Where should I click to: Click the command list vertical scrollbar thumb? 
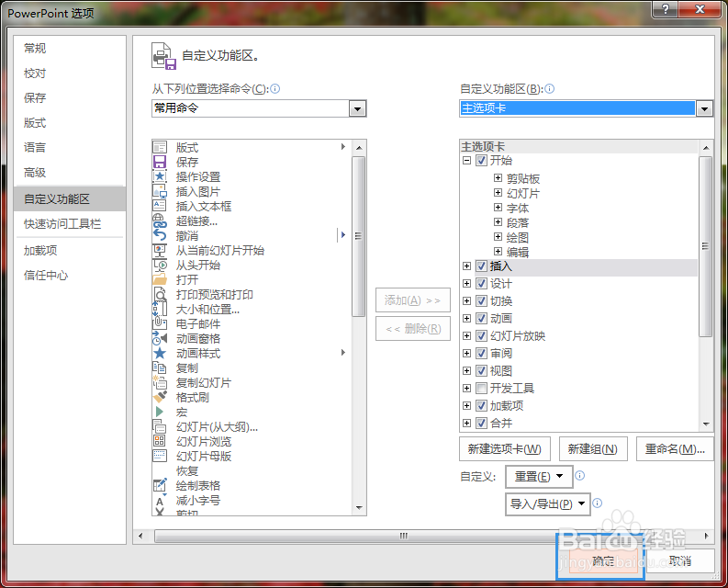[x=358, y=236]
